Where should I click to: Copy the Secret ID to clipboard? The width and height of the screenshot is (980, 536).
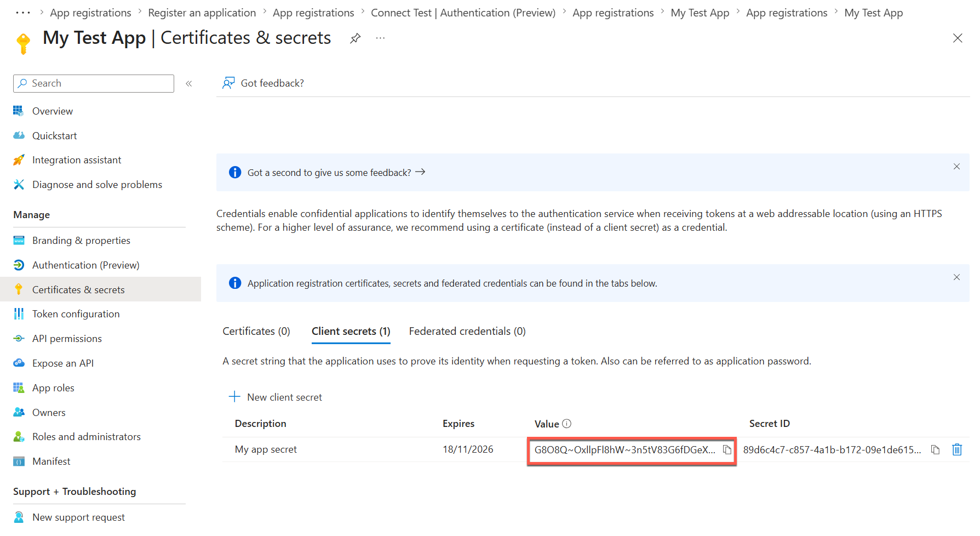[x=936, y=450]
